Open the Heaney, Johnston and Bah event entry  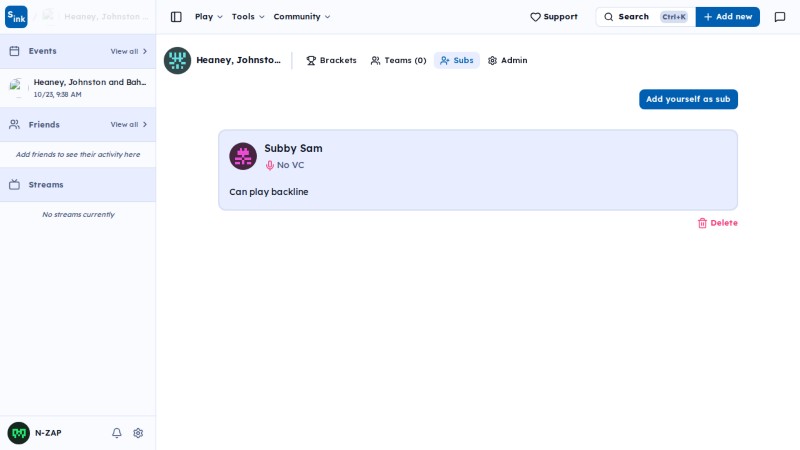pyautogui.click(x=78, y=88)
